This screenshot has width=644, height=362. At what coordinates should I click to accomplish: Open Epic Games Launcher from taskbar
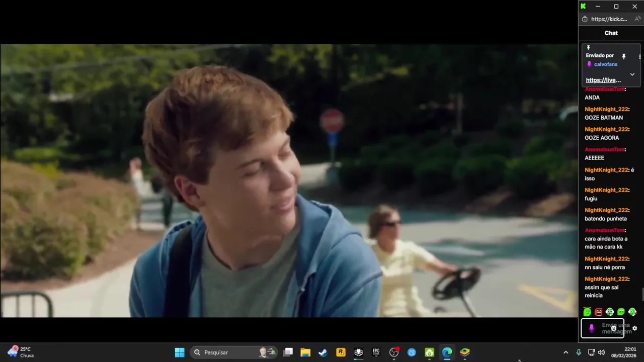click(376, 352)
